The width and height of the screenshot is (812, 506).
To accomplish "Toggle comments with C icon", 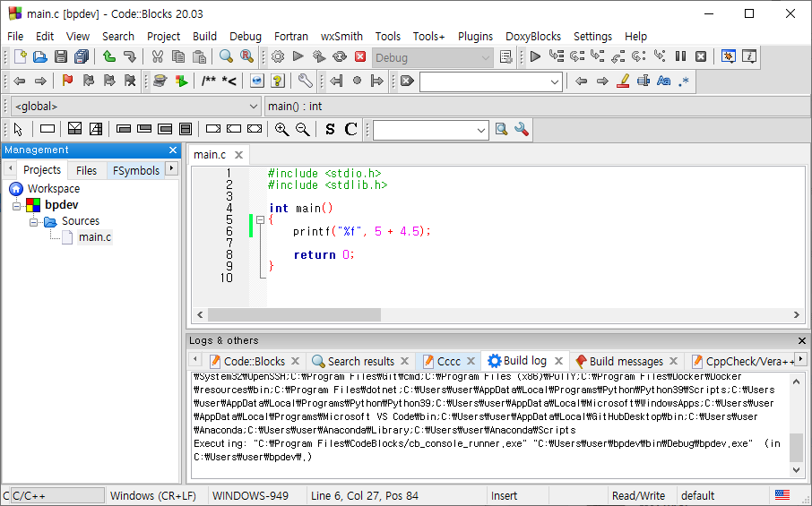I will click(351, 129).
